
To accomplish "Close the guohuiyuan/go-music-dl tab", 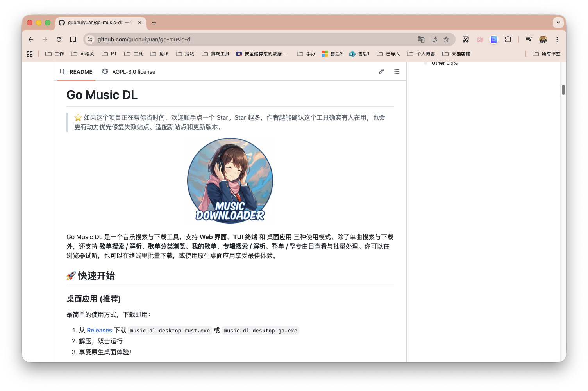I will (140, 23).
